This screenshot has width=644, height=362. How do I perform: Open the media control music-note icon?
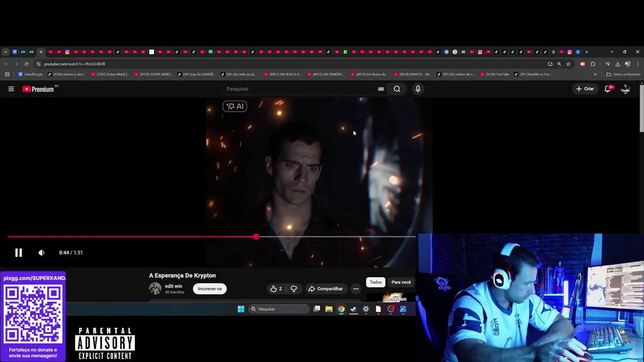608,64
